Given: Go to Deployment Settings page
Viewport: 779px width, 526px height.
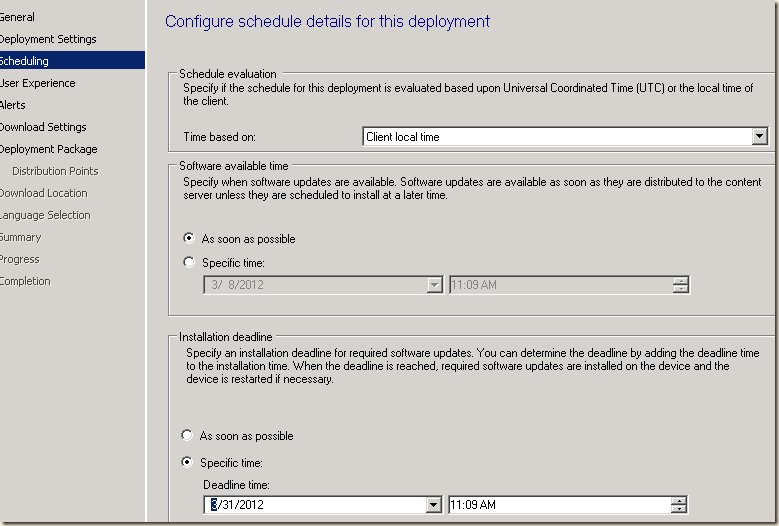Looking at the screenshot, I should [48, 39].
